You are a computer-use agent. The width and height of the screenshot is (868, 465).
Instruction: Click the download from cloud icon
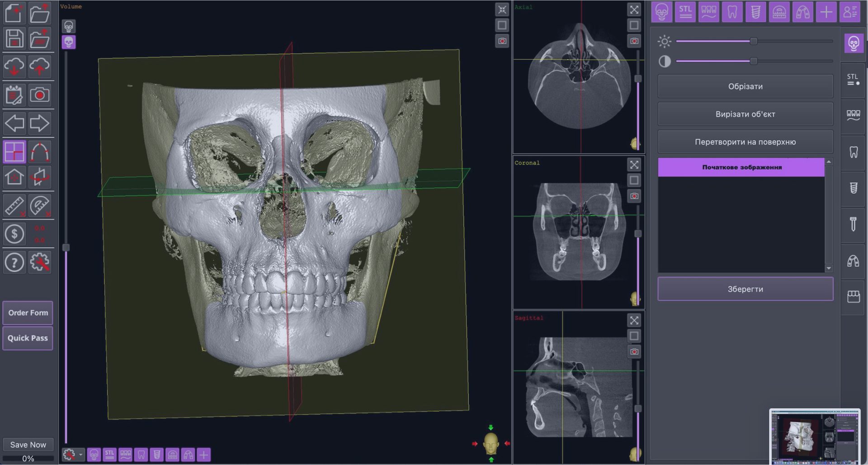coord(14,66)
